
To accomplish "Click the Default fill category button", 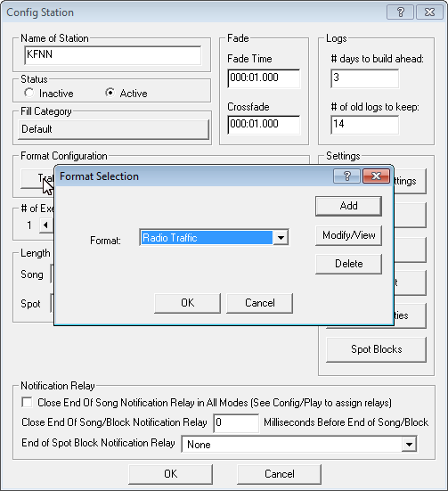I will [x=113, y=129].
